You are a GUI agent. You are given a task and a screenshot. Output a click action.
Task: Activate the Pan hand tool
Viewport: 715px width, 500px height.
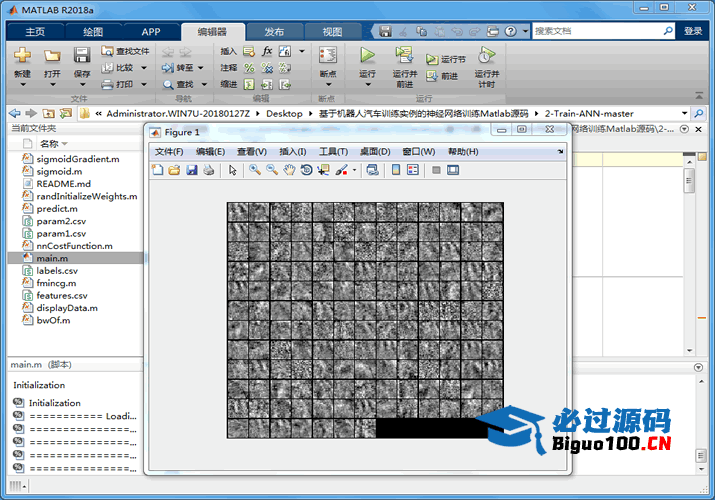pos(289,170)
